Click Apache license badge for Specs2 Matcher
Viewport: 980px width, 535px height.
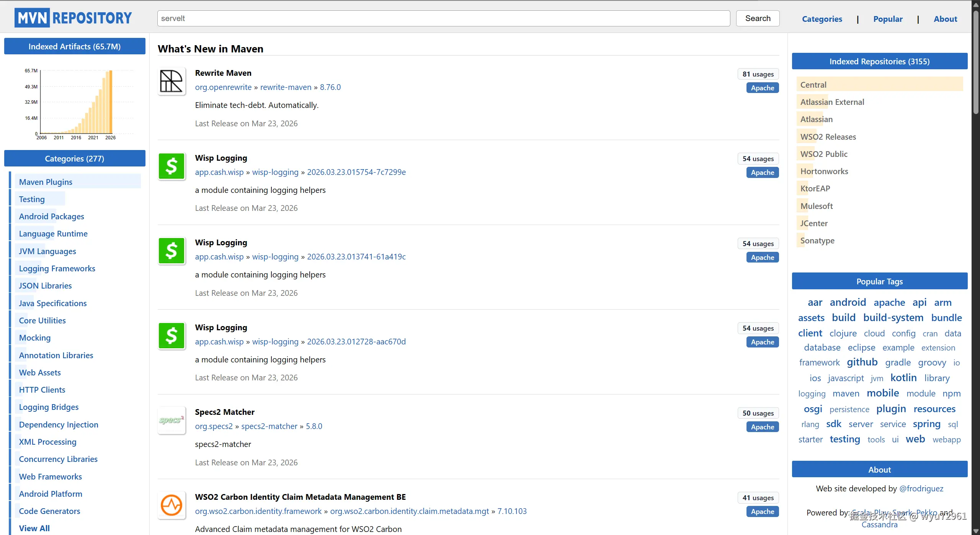762,427
